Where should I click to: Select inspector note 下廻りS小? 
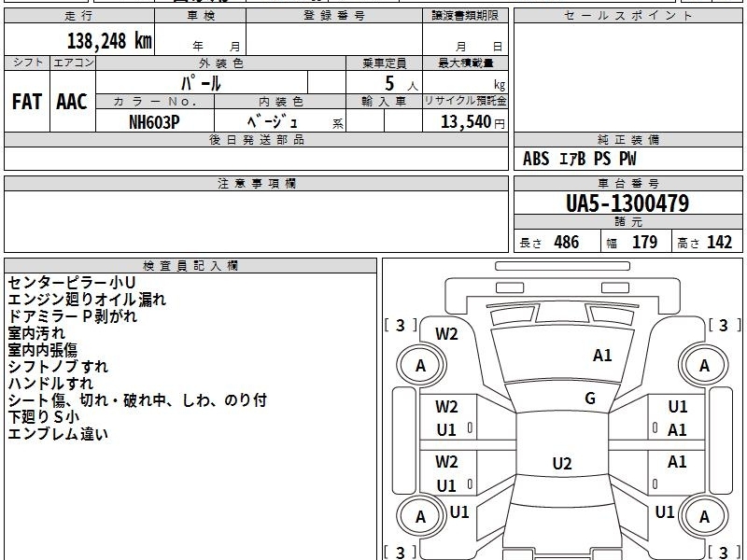(x=44, y=417)
